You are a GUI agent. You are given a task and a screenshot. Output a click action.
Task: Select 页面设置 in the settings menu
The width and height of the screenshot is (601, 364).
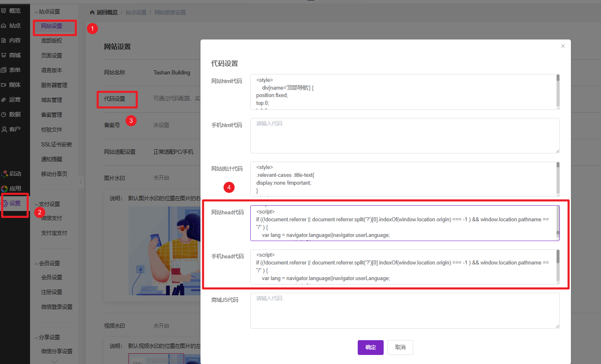point(51,56)
